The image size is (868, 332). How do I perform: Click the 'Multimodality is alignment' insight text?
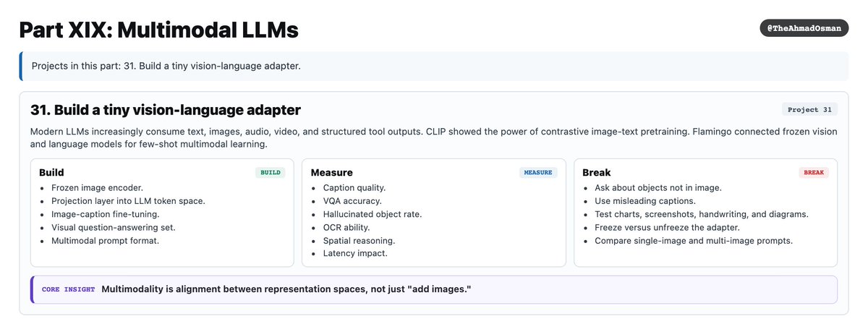(286, 289)
